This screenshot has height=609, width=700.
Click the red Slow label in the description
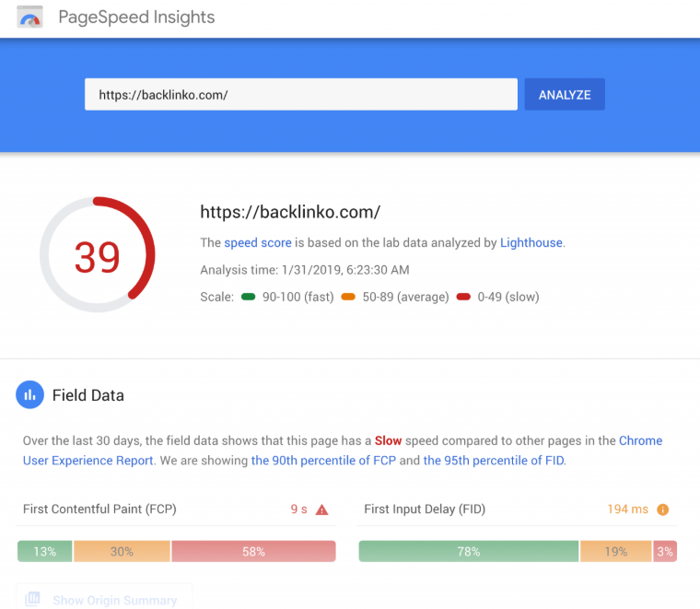[388, 441]
